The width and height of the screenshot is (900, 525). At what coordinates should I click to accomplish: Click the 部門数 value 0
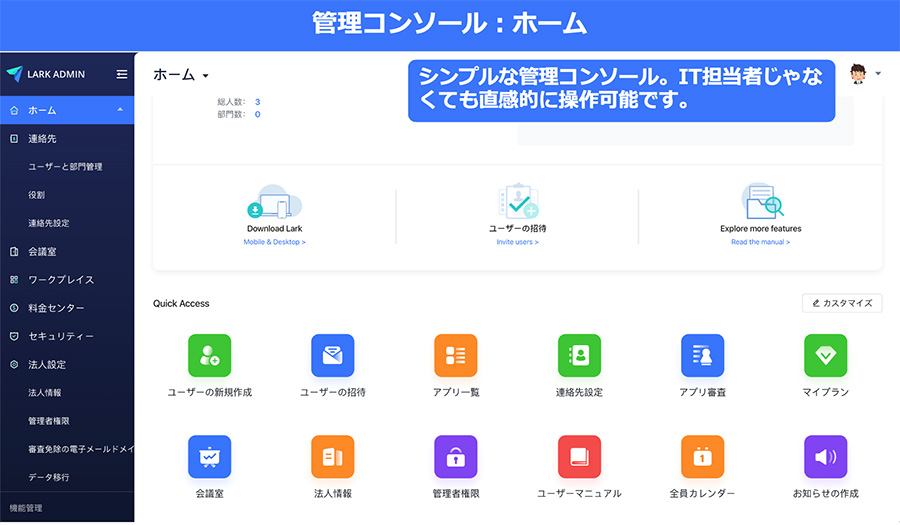click(258, 114)
